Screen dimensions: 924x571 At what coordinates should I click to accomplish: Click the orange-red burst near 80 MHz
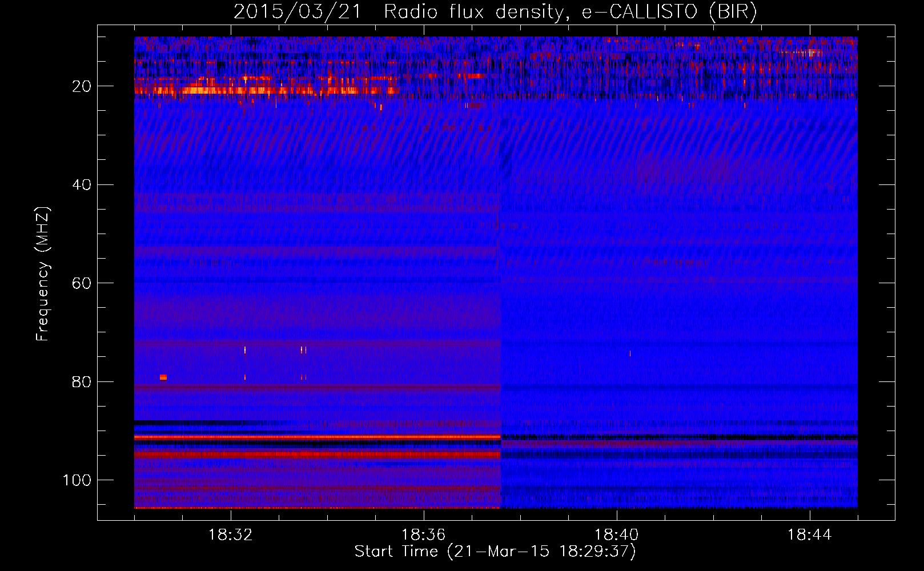(163, 377)
